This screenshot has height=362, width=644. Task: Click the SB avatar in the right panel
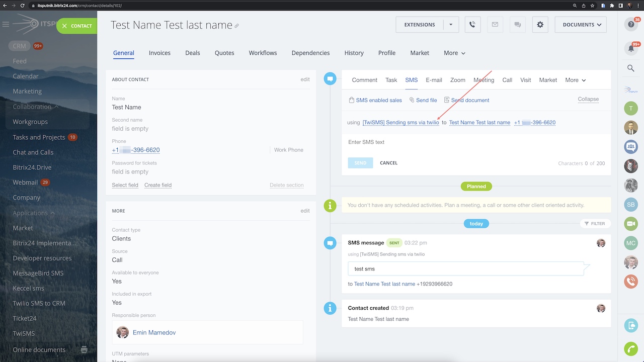pyautogui.click(x=631, y=205)
